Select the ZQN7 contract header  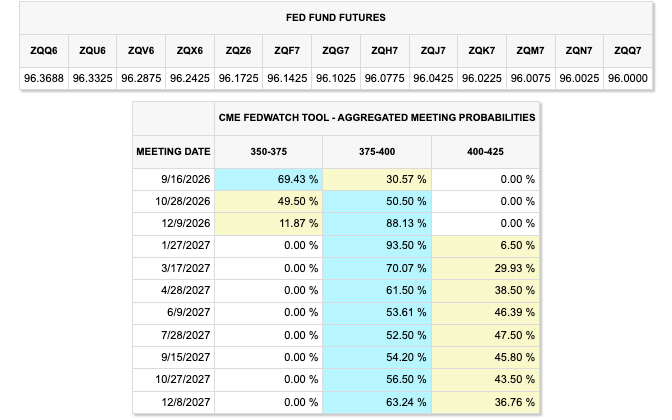pyautogui.click(x=579, y=51)
